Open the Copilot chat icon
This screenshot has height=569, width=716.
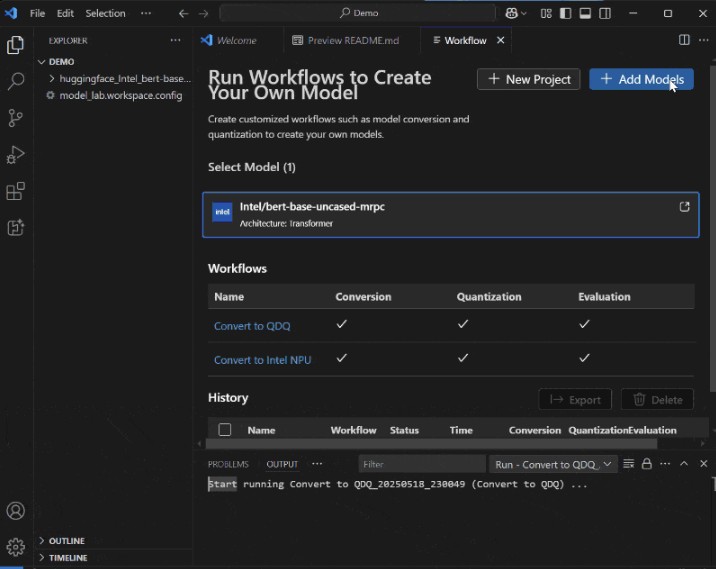click(511, 13)
